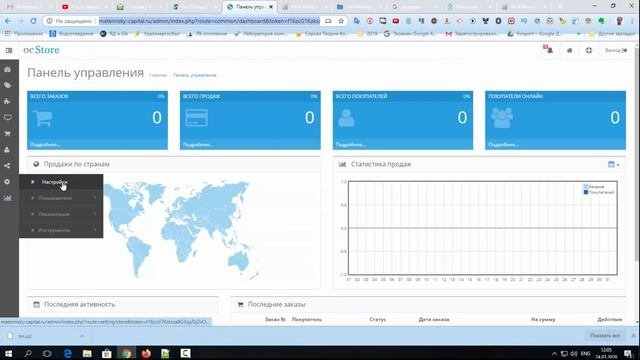Expand Пользователи submenu item

[x=61, y=198]
